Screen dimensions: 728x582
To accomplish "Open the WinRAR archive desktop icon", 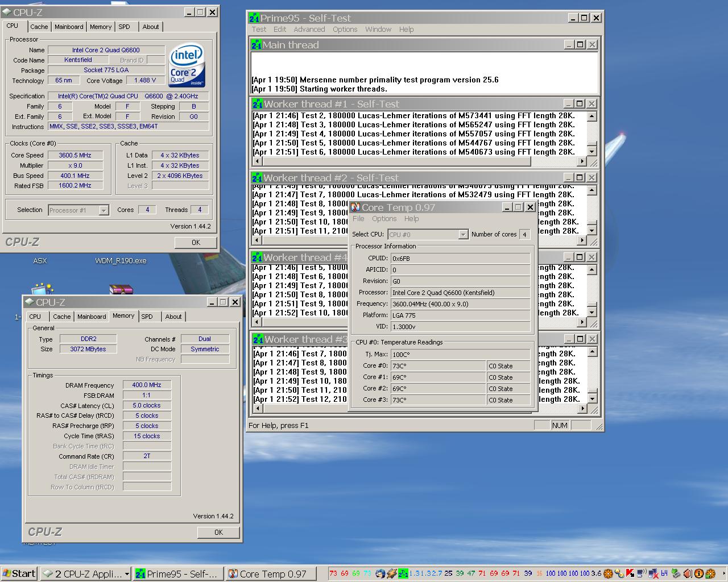I will pyautogui.click(x=121, y=289).
